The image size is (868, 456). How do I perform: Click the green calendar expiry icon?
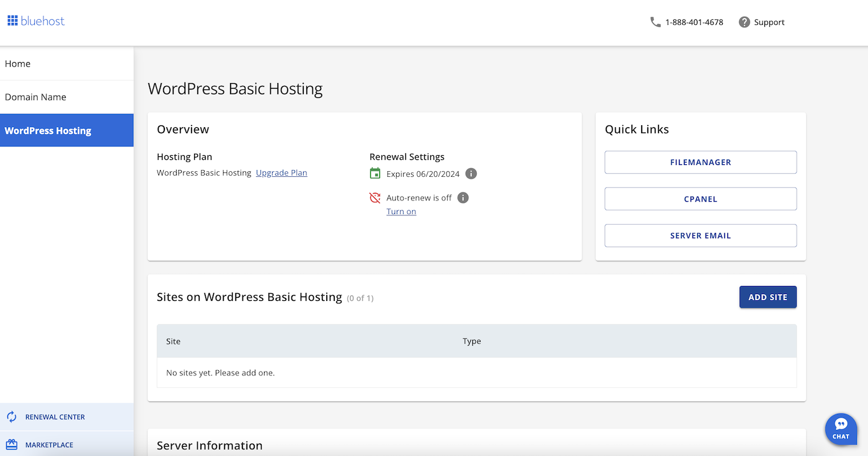(375, 173)
